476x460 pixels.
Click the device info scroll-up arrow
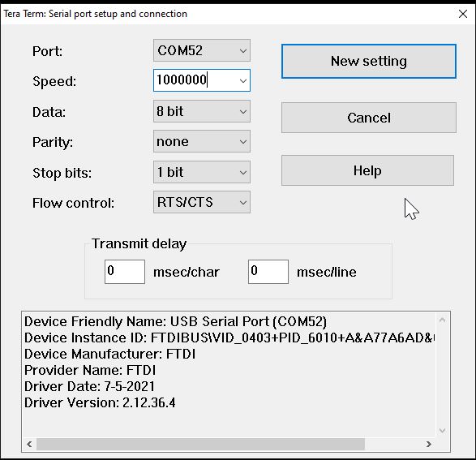(442, 320)
